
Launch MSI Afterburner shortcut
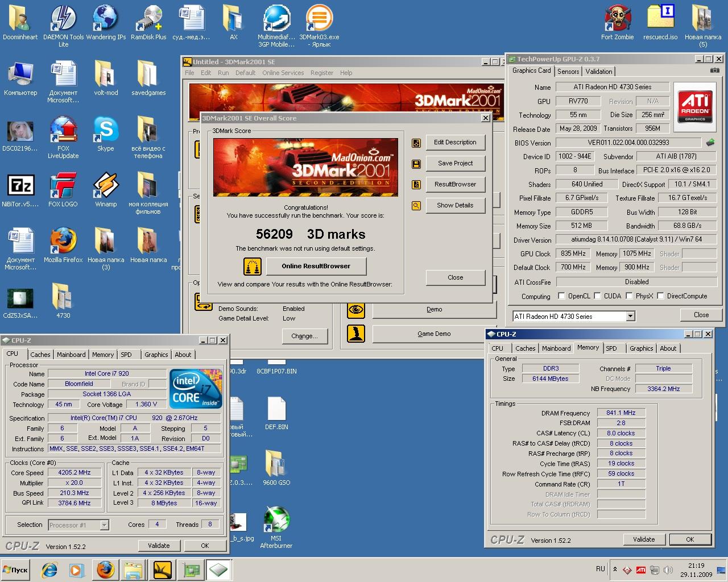tap(276, 527)
